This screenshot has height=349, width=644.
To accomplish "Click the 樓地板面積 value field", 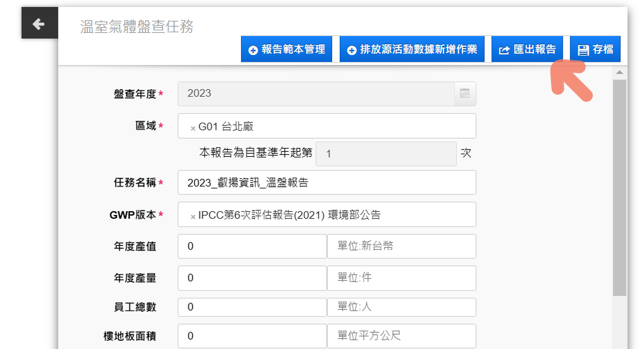I will [x=252, y=336].
